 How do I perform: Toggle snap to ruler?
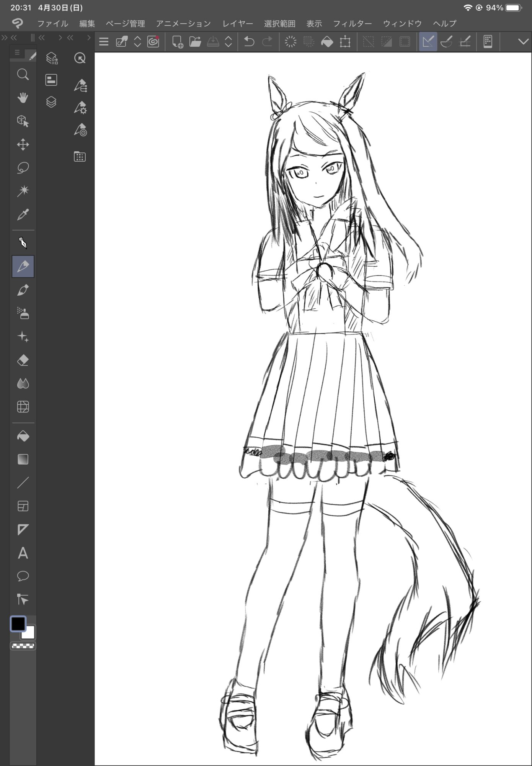point(428,41)
